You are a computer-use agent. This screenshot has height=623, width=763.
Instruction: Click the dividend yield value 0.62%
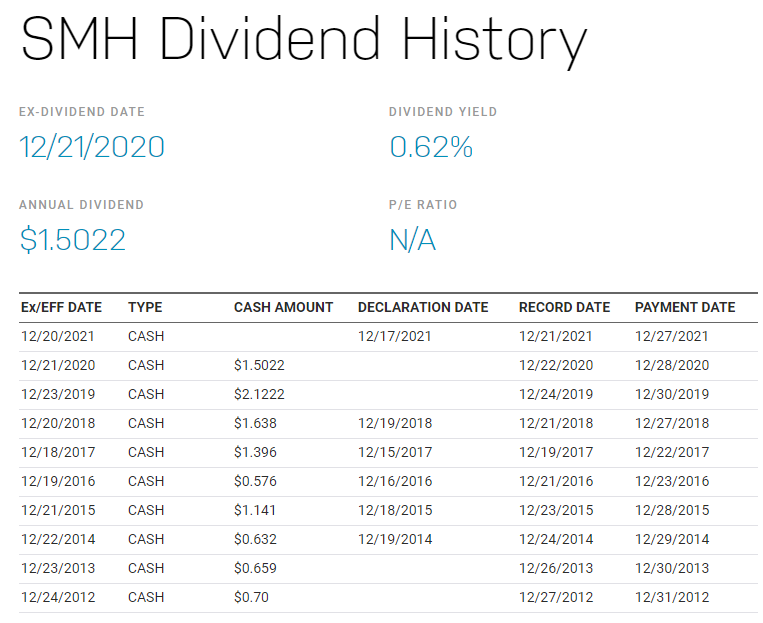[x=430, y=148]
